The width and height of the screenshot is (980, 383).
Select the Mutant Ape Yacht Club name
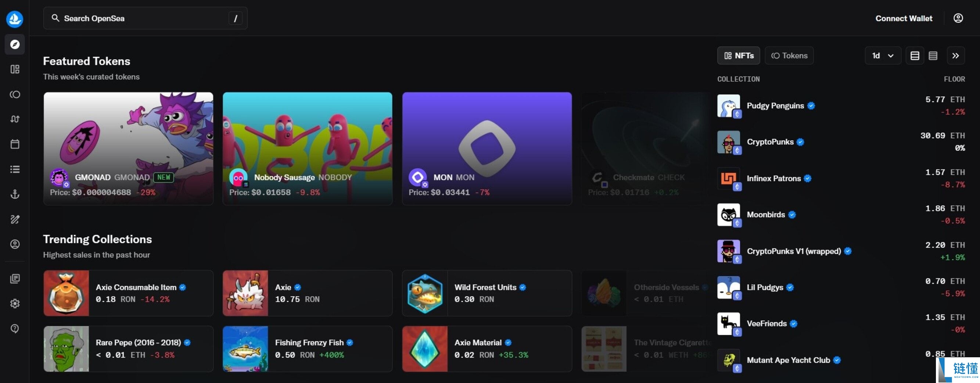pos(788,360)
